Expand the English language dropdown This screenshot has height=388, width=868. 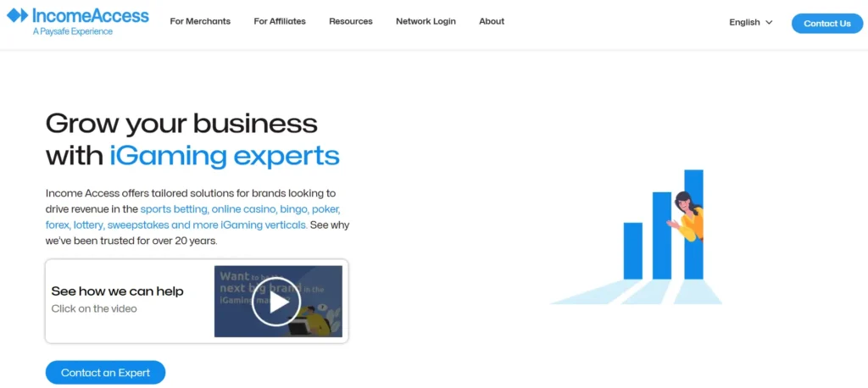pos(751,23)
